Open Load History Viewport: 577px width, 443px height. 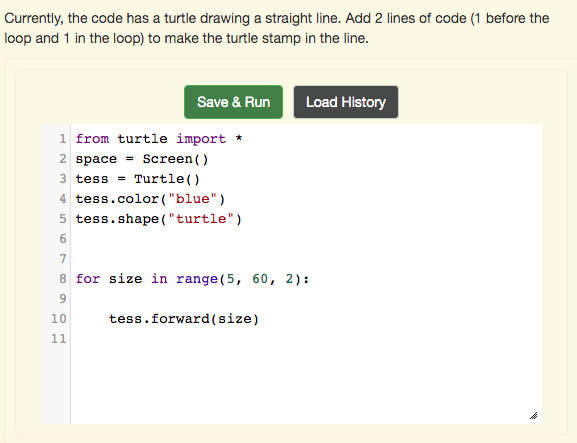[x=346, y=102]
